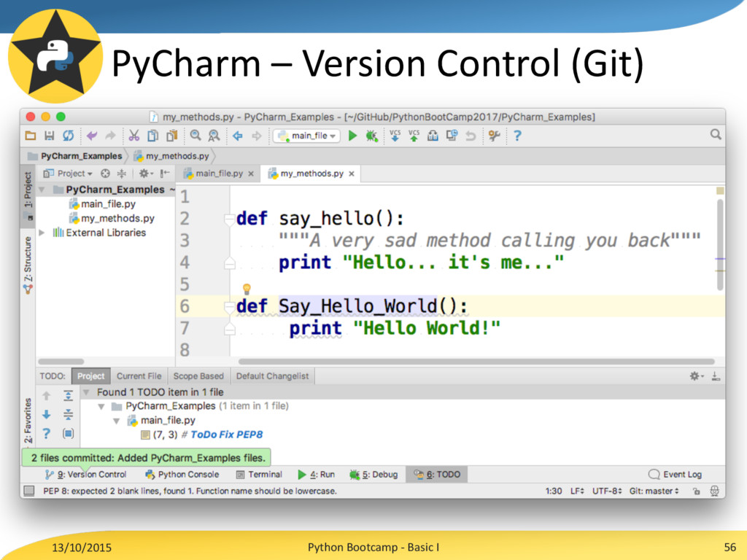Expand the External Libraries node
Screen dimensions: 747x560
pyautogui.click(x=42, y=233)
